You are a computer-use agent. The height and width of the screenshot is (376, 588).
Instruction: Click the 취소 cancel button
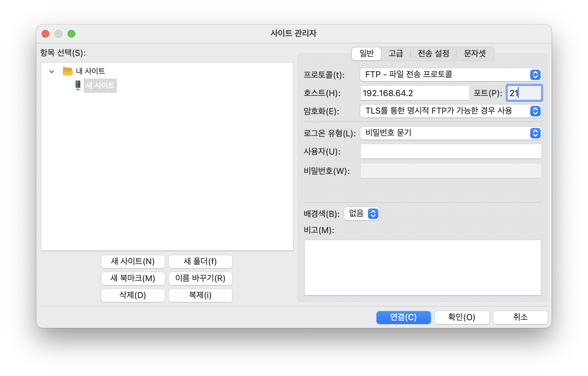[x=521, y=317]
